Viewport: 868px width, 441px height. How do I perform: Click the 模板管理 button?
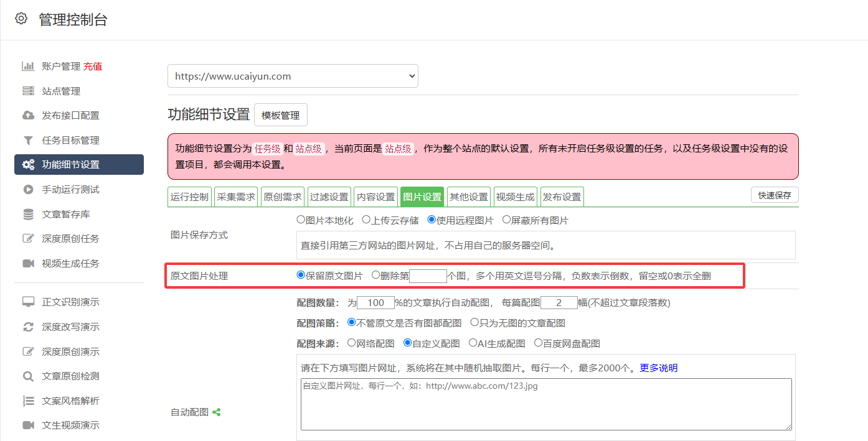point(280,115)
